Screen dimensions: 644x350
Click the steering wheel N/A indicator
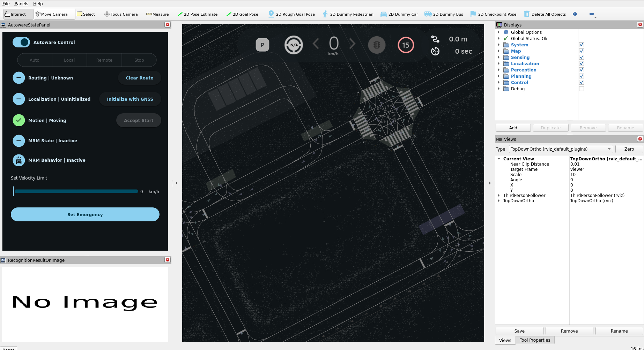294,45
